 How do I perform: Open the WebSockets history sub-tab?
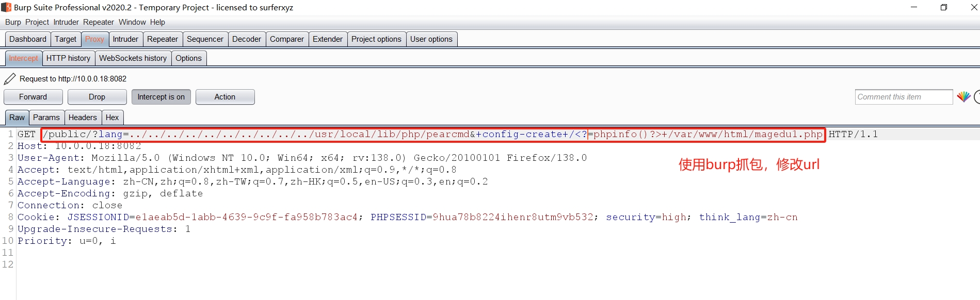133,58
